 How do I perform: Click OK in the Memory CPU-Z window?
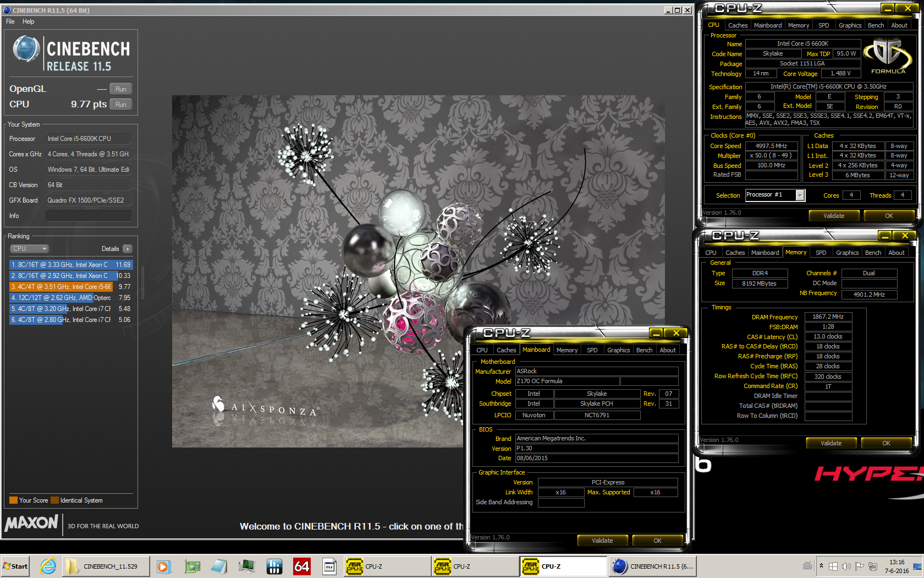pyautogui.click(x=886, y=443)
